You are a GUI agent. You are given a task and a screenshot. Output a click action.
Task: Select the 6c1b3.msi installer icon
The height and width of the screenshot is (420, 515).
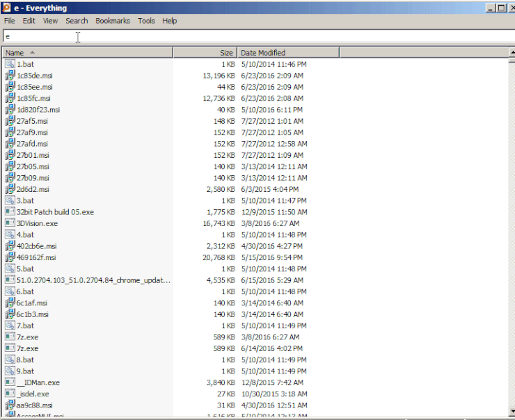click(10, 314)
